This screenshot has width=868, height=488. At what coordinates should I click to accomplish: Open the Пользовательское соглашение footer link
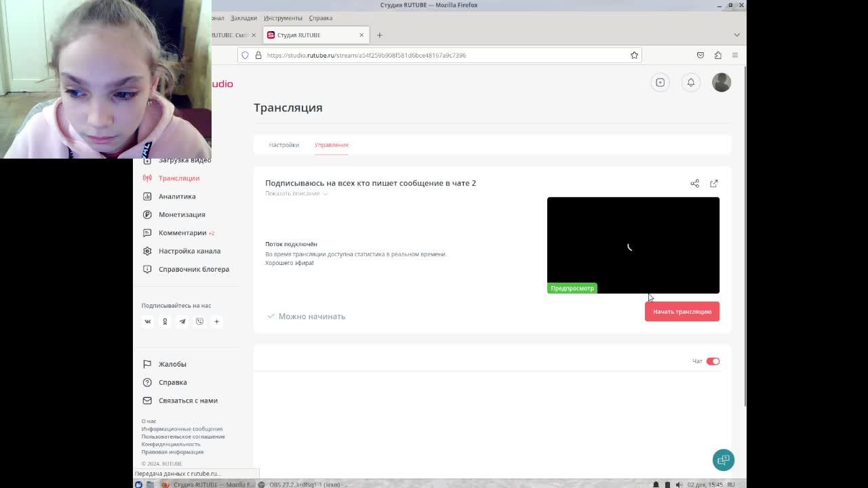pyautogui.click(x=183, y=436)
